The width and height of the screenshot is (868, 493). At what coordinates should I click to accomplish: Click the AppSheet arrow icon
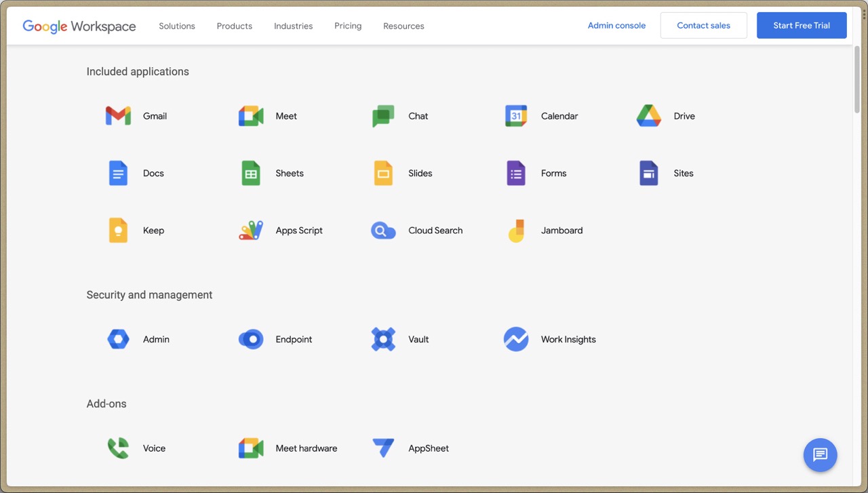(383, 448)
